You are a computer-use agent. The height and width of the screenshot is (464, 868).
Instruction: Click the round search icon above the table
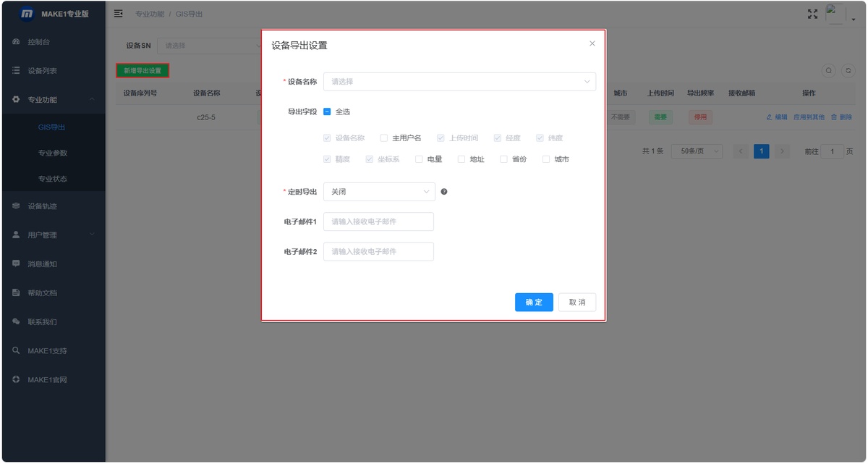[x=829, y=71]
